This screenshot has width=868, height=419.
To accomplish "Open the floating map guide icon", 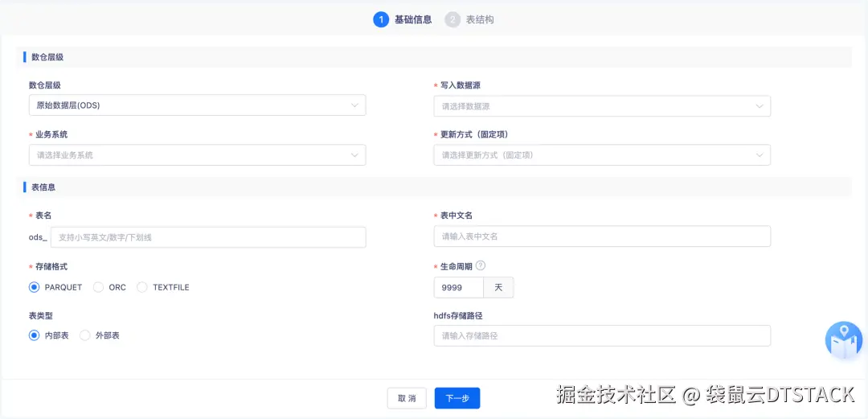I will tap(844, 339).
